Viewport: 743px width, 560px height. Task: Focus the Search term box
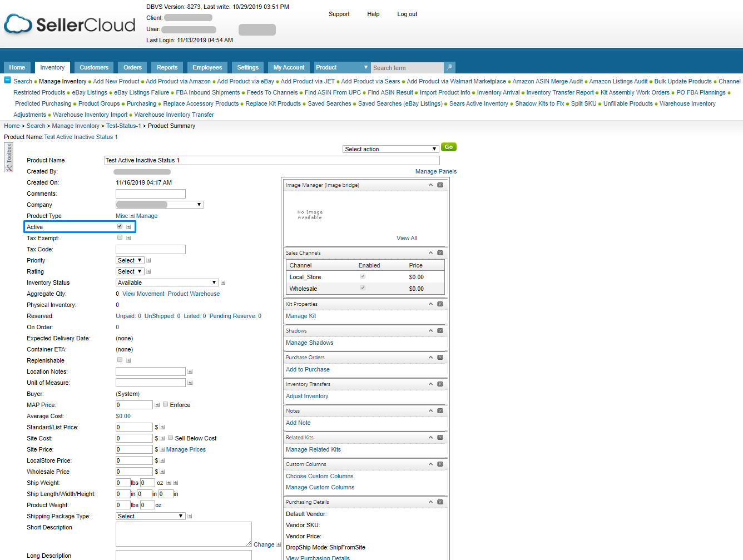(408, 68)
